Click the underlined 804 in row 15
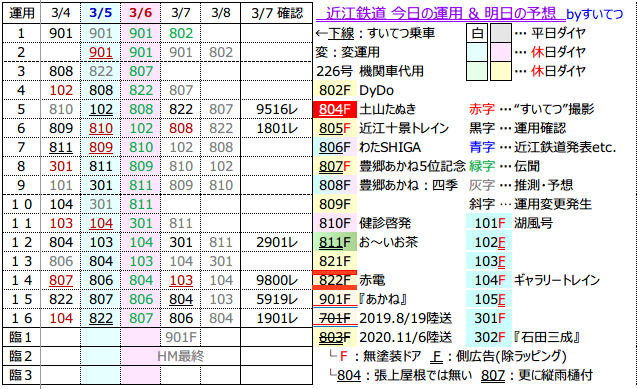637x389 pixels. 181,299
